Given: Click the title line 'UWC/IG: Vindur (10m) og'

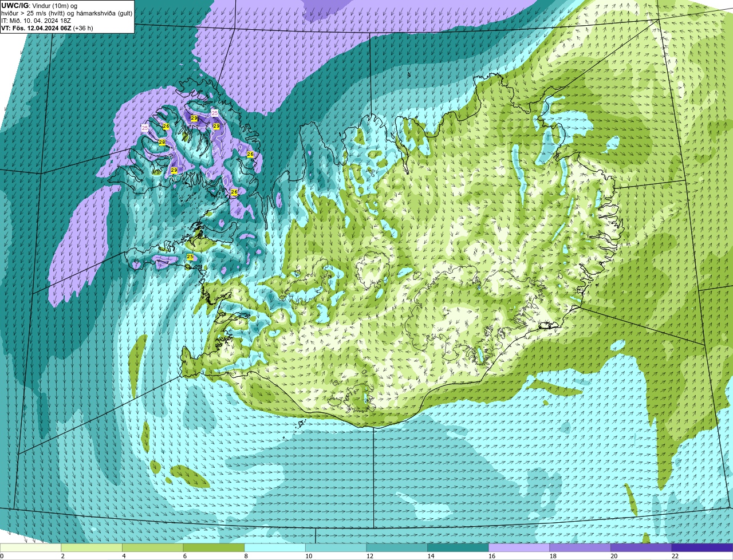Looking at the screenshot, I should (39, 5).
